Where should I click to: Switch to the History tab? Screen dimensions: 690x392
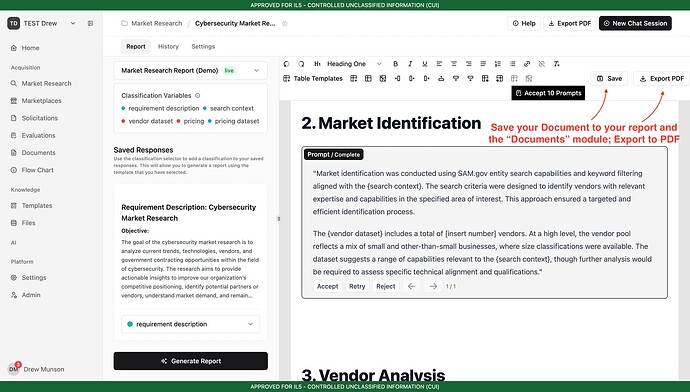coord(168,46)
